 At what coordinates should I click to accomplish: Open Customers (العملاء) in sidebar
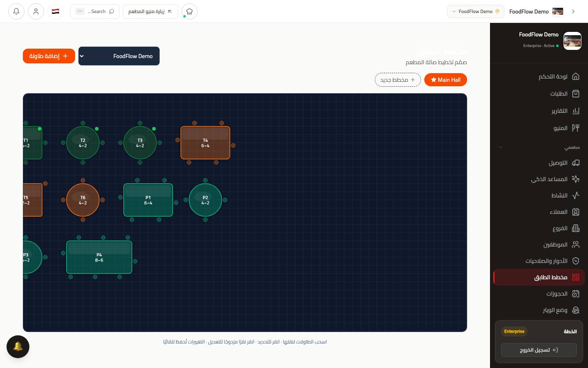pyautogui.click(x=539, y=212)
